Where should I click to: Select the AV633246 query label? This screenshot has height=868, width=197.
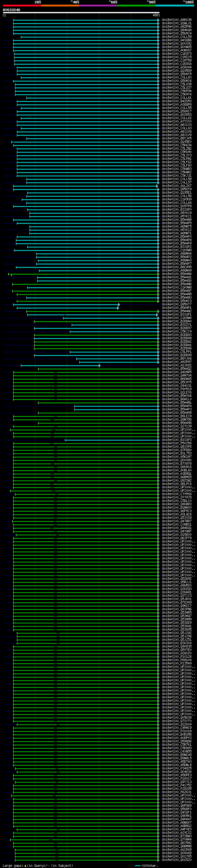pyautogui.click(x=11, y=10)
